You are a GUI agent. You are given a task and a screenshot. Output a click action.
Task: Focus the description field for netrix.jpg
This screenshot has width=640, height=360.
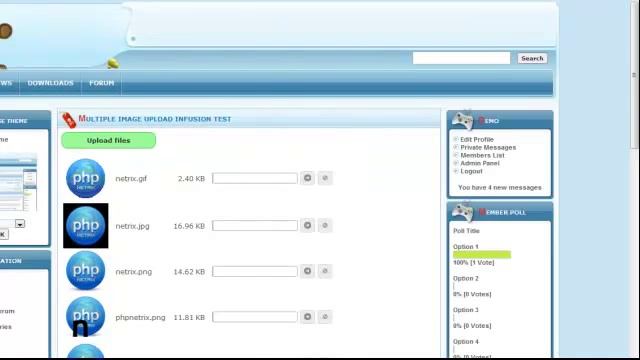[x=255, y=226]
